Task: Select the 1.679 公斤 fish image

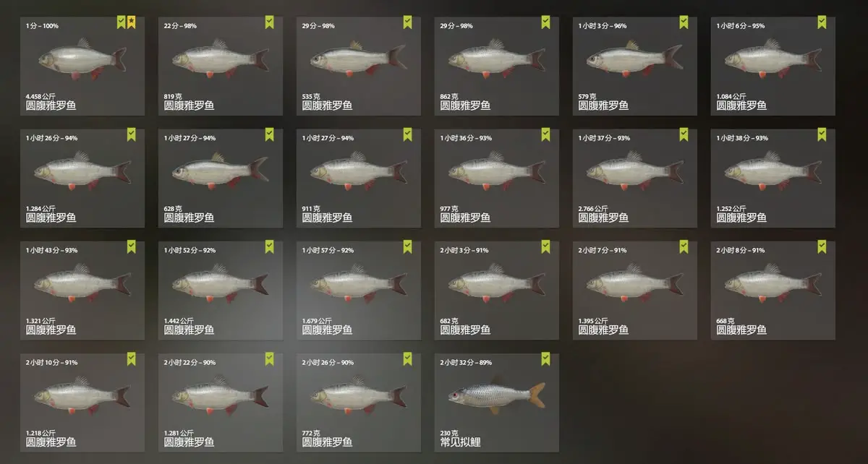Action: (x=358, y=283)
